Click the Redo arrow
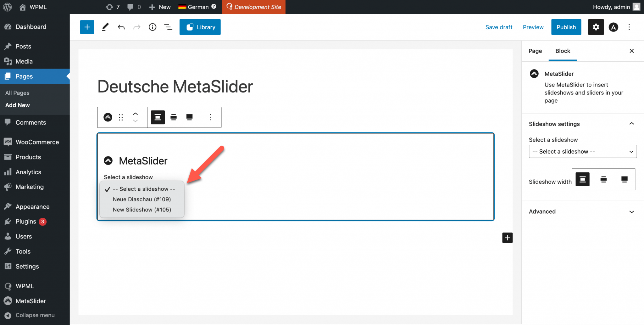 pos(137,27)
